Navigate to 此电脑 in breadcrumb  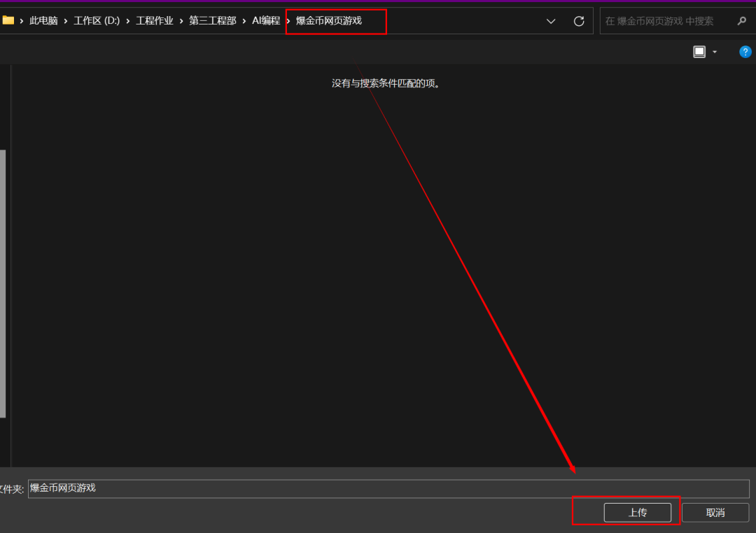tap(43, 21)
